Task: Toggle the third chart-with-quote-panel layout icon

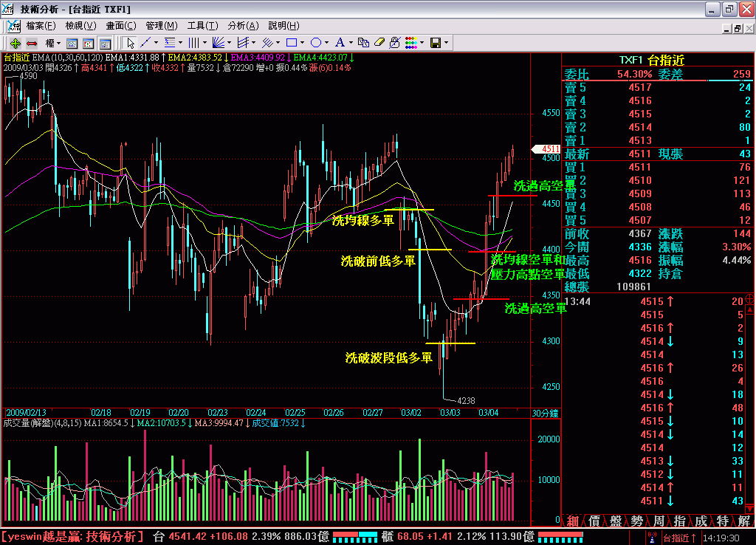Action: coord(105,44)
